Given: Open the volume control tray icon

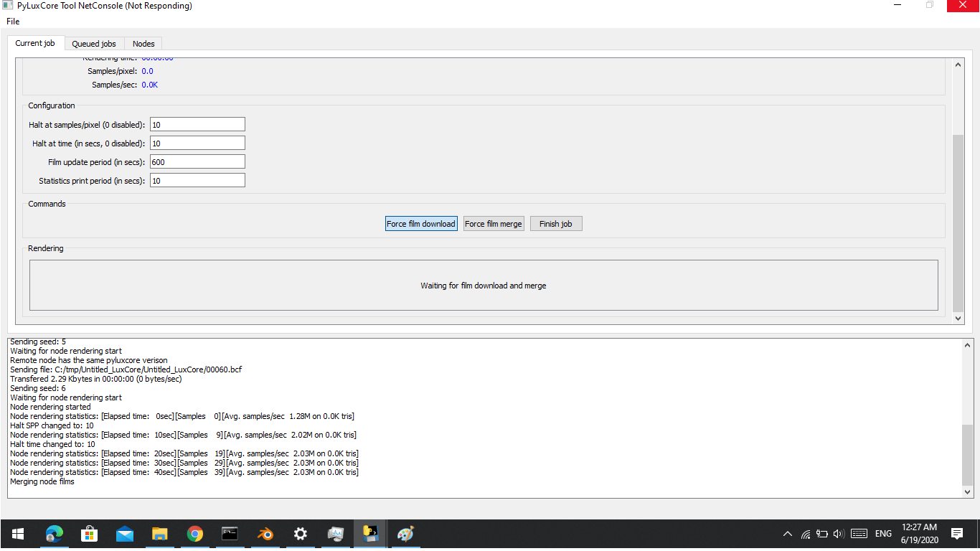Looking at the screenshot, I should click(x=839, y=534).
